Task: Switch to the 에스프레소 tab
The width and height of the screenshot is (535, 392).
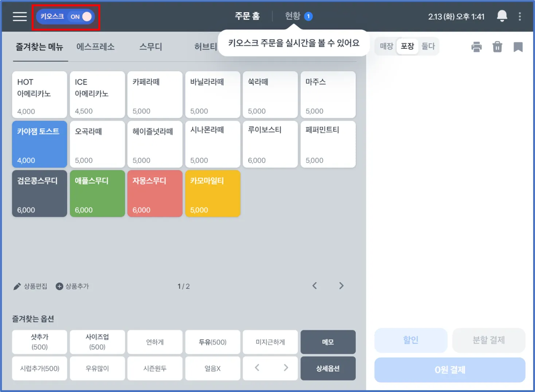Action: point(95,47)
